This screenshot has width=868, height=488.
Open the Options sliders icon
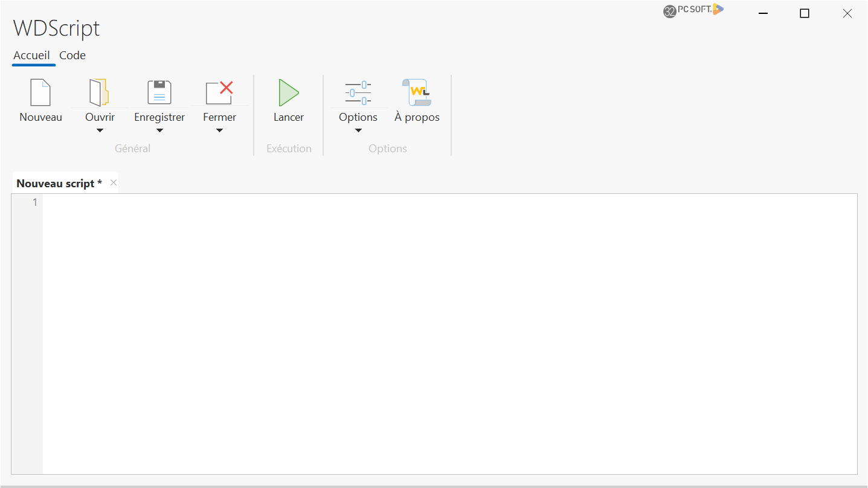[x=358, y=92]
